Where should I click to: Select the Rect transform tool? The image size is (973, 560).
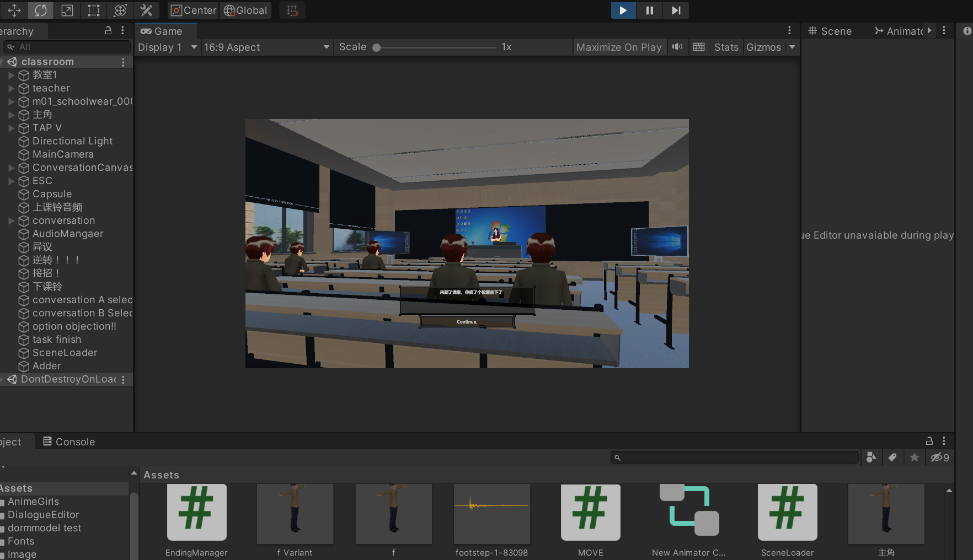[x=94, y=10]
